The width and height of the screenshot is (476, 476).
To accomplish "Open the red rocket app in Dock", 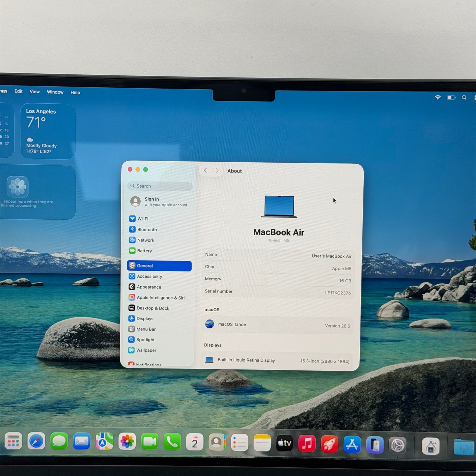I will pyautogui.click(x=329, y=444).
